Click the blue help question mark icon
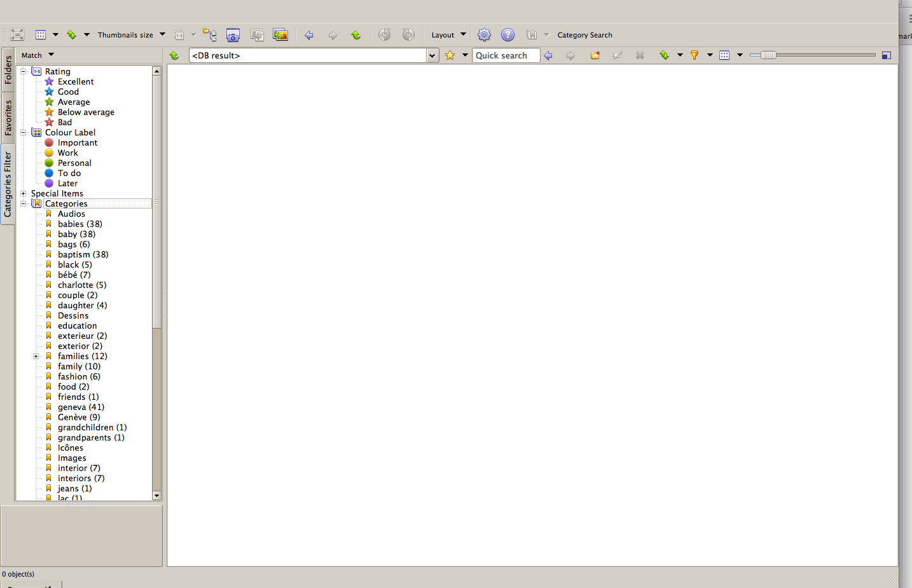 [x=508, y=35]
